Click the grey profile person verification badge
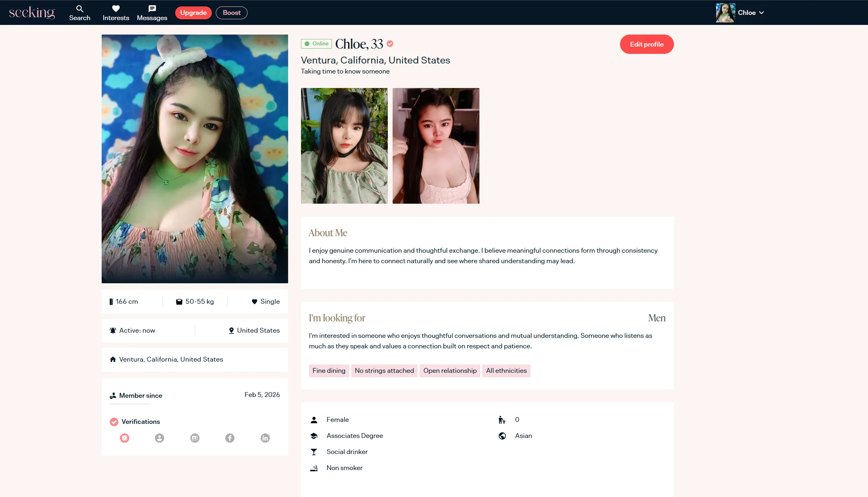The width and height of the screenshot is (868, 497). 160,438
